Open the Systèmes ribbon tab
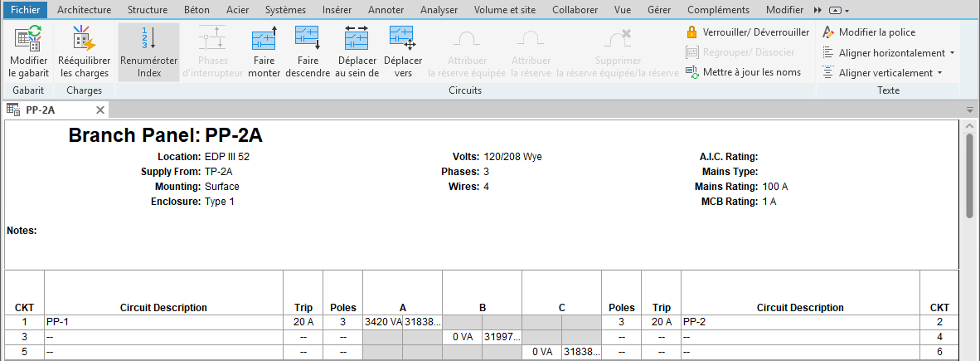Viewport: 980px width, 361px height. [285, 10]
